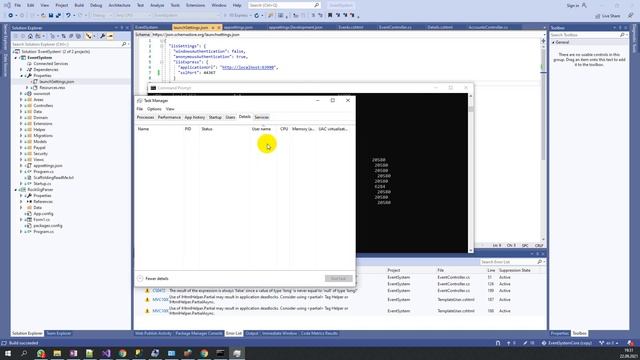The height and width of the screenshot is (360, 640).
Task: Click Build succeeded status text
Action: pos(24,343)
